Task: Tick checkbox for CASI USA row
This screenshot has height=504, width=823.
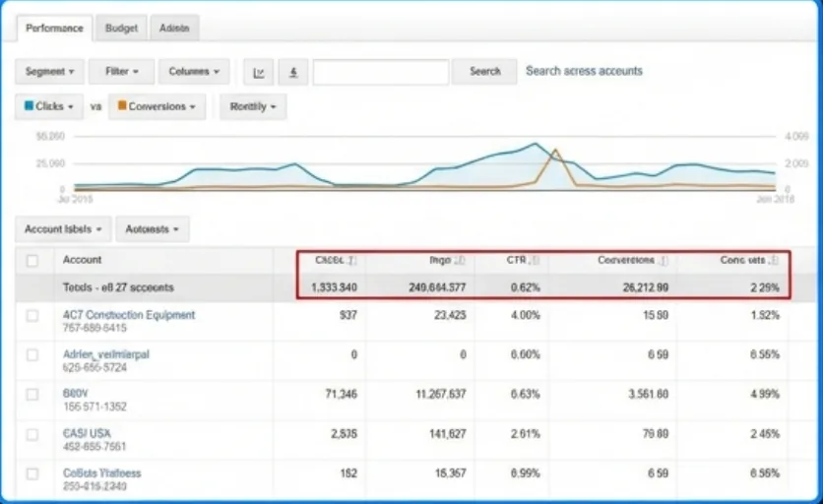Action: tap(32, 435)
